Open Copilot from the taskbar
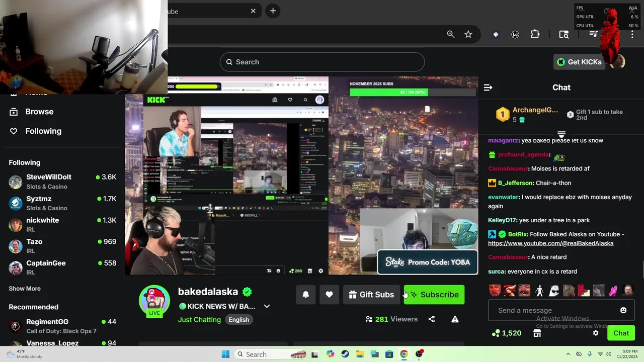The height and width of the screenshot is (362, 644). pos(330,354)
